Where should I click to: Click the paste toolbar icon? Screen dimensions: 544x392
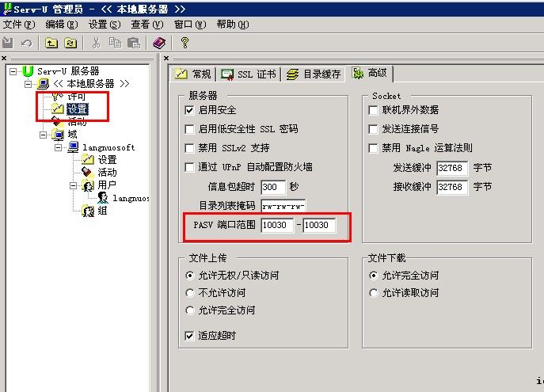pos(134,43)
